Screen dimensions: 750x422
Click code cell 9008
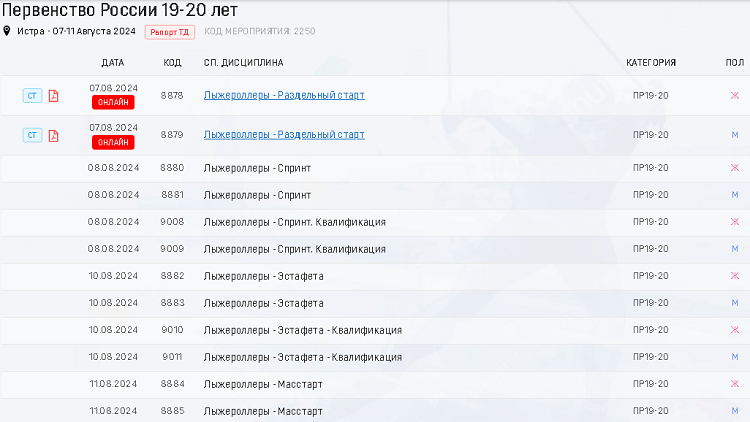172,222
